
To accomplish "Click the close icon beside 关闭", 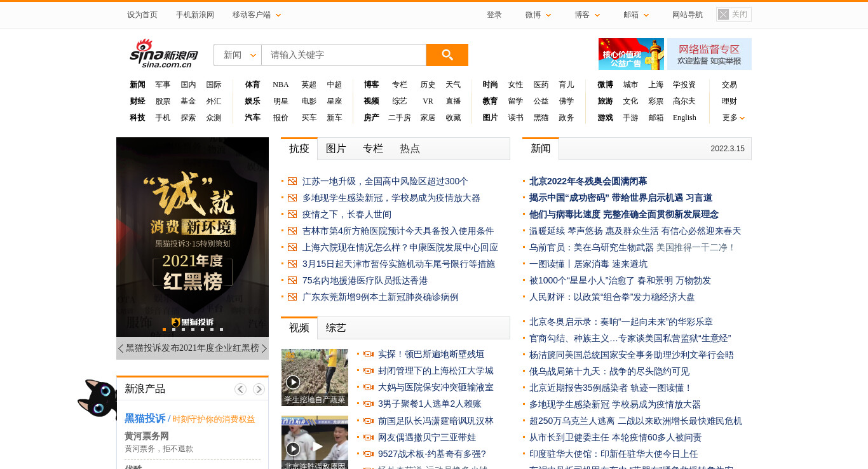I will 723,14.
